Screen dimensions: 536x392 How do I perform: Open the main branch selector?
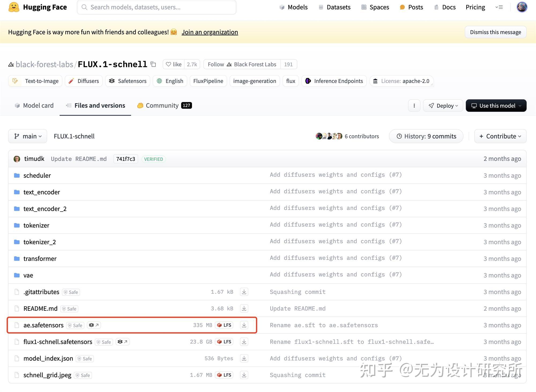[27, 136]
